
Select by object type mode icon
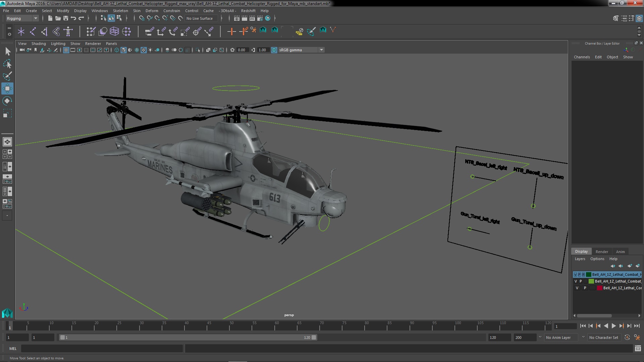click(x=111, y=18)
